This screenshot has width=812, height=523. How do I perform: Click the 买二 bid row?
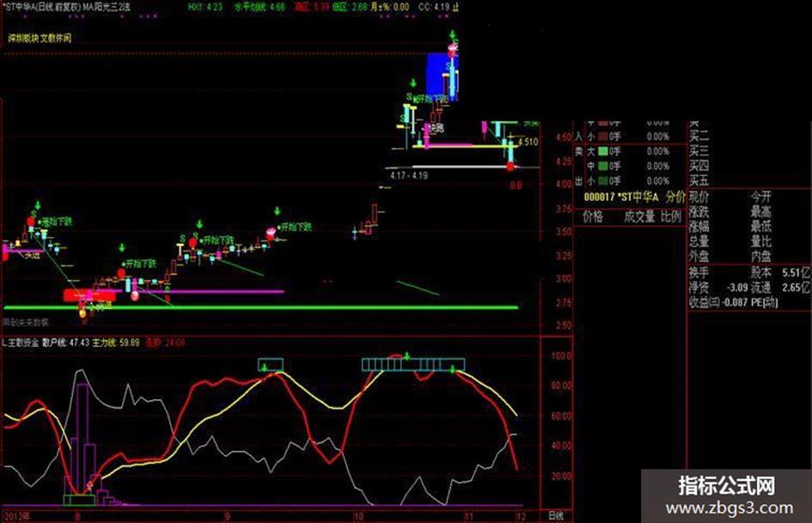[x=699, y=137]
